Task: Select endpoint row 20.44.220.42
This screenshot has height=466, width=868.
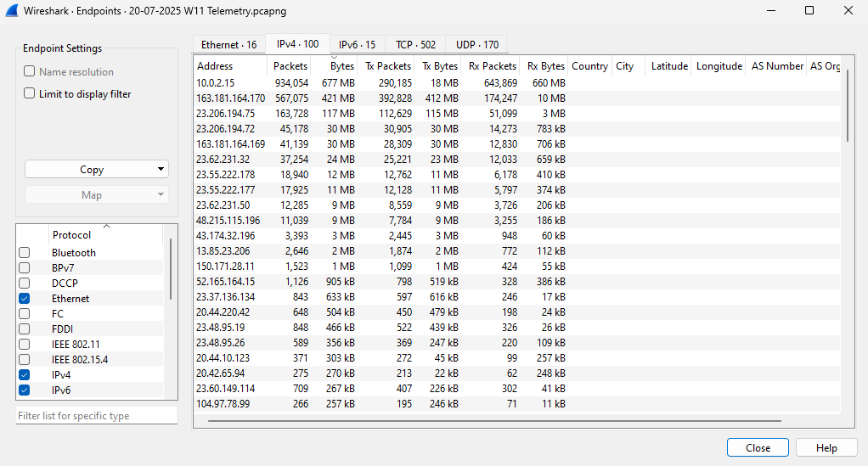Action: coord(516,312)
